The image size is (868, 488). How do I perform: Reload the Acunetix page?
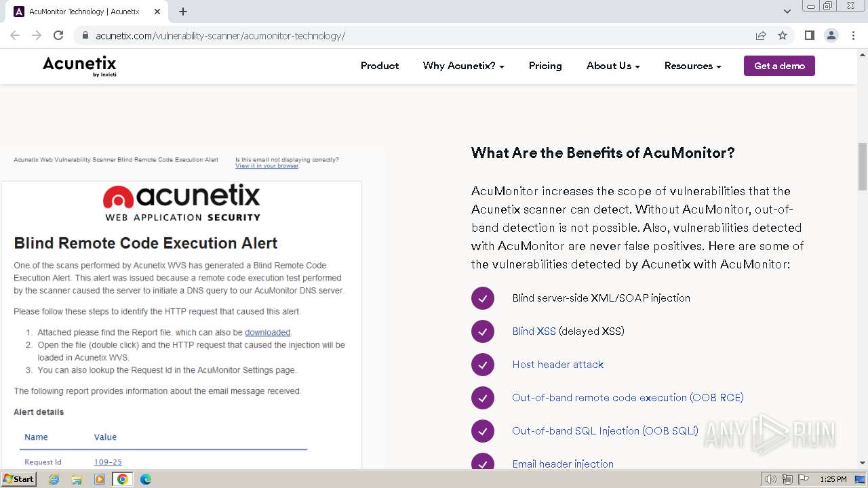tap(58, 35)
